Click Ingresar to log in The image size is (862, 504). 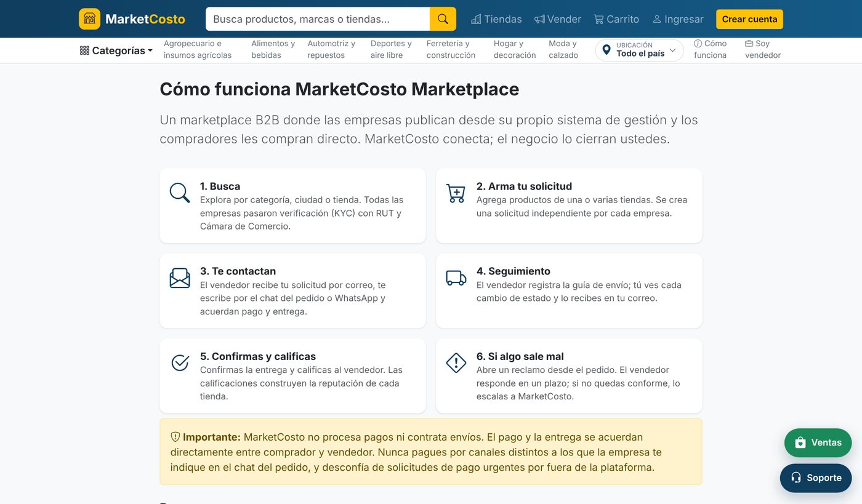click(678, 19)
